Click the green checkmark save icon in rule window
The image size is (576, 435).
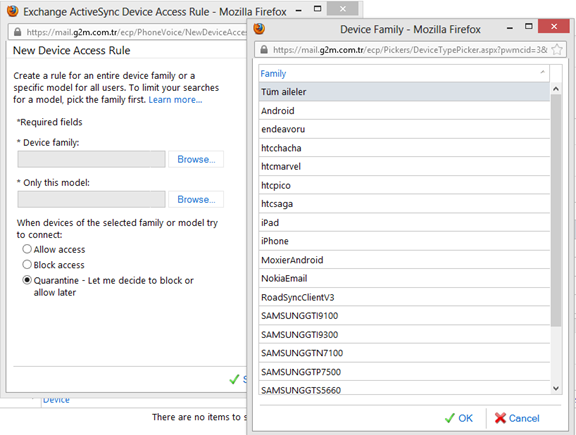pos(234,379)
